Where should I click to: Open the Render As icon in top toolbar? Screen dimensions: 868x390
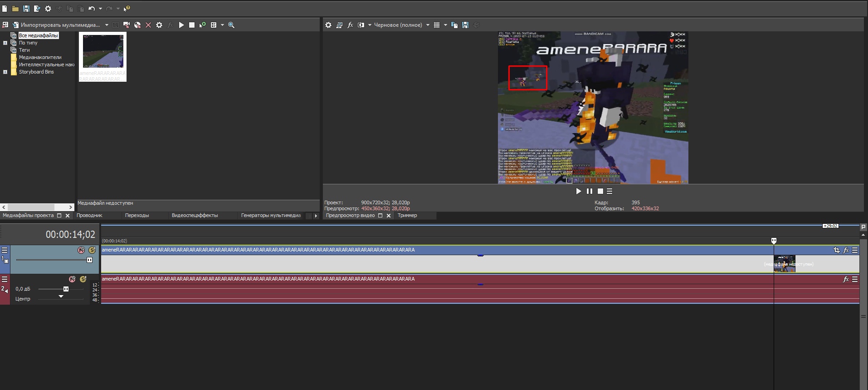tap(37, 9)
